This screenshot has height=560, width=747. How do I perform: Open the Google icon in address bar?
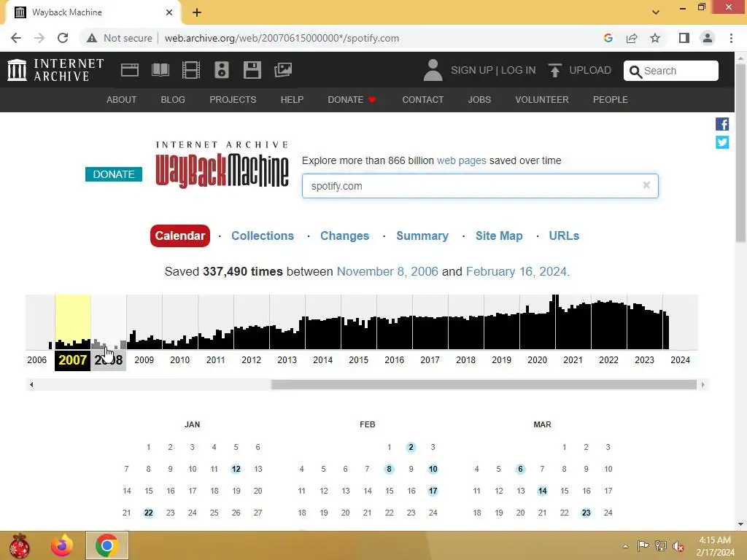pyautogui.click(x=608, y=38)
